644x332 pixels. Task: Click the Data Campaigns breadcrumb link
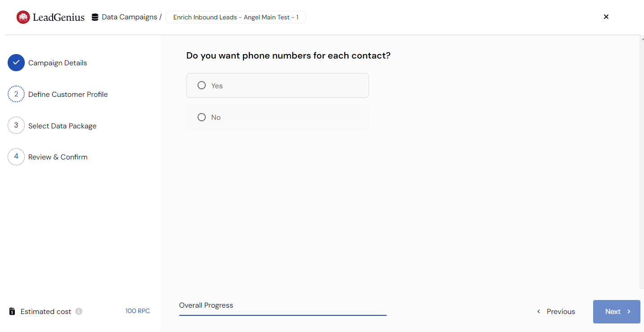[x=129, y=17]
